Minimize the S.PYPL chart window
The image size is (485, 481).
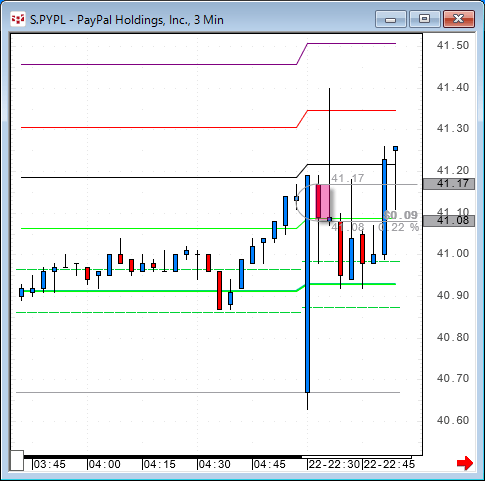[391, 19]
